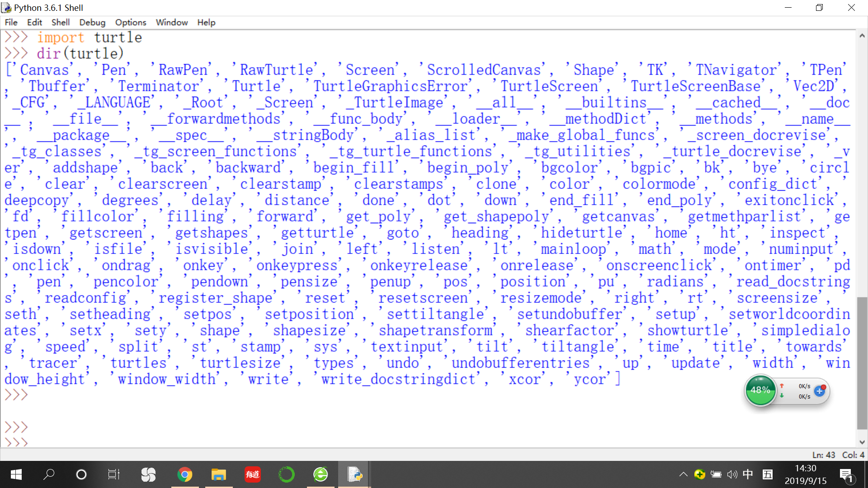Open Google Chrome from the taskbar

point(184,474)
